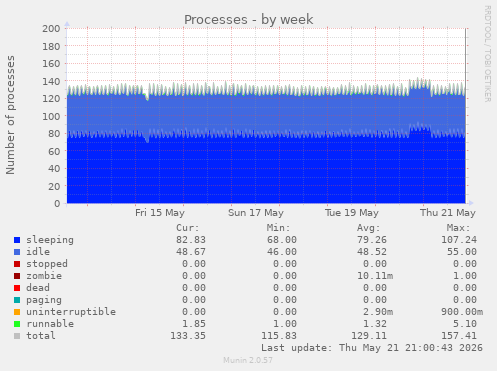The width and height of the screenshot is (497, 371).
Task: Click the uninterruptible legend color swatch
Action: tap(17, 312)
